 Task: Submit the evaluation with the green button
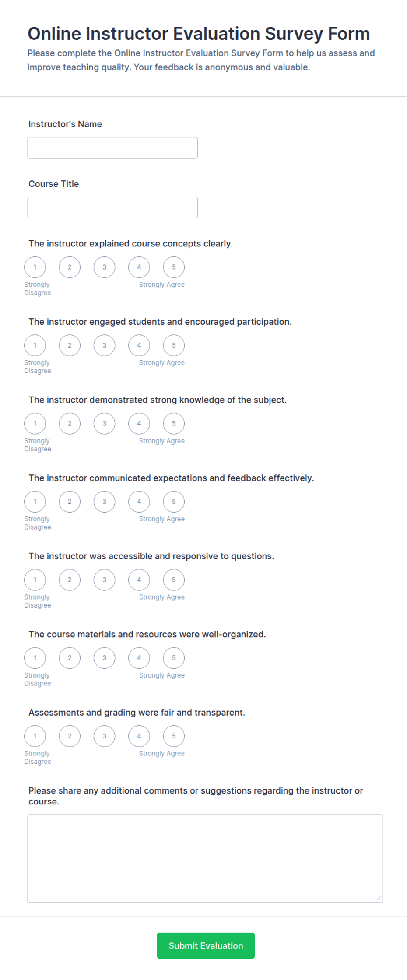pyautogui.click(x=206, y=946)
